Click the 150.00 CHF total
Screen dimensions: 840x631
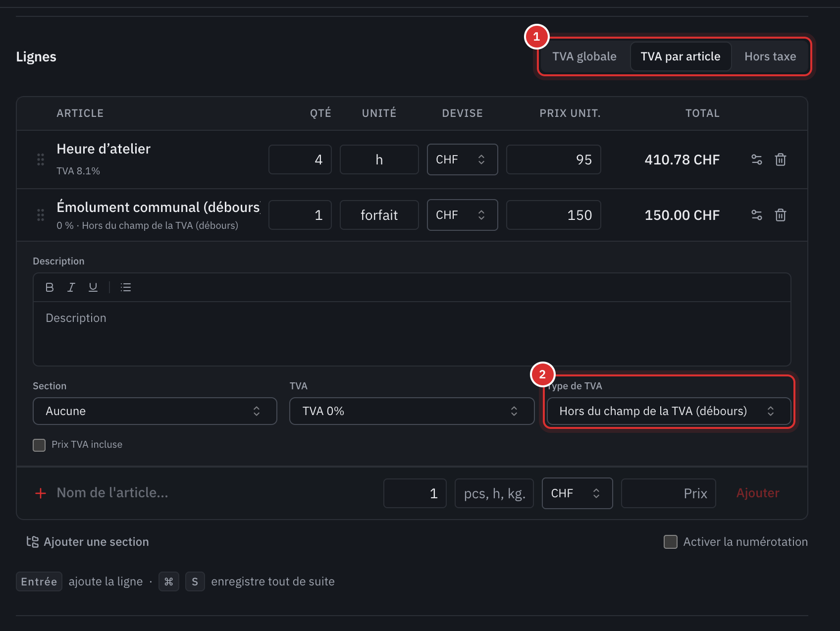click(x=682, y=215)
